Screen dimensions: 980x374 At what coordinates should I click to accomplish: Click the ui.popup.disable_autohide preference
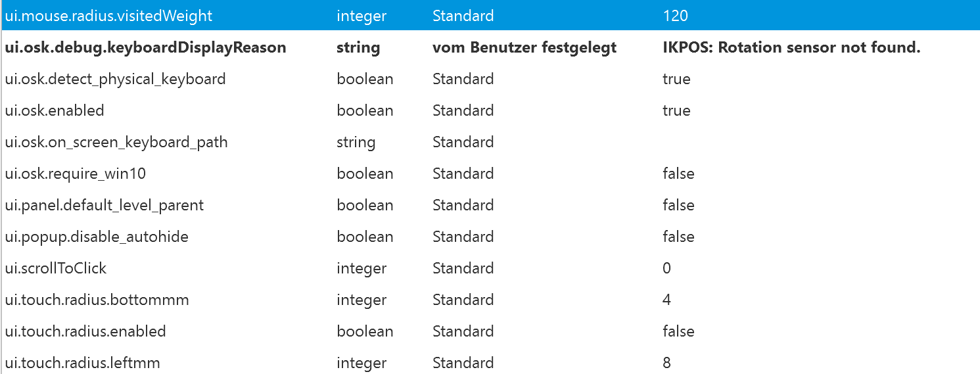click(97, 237)
